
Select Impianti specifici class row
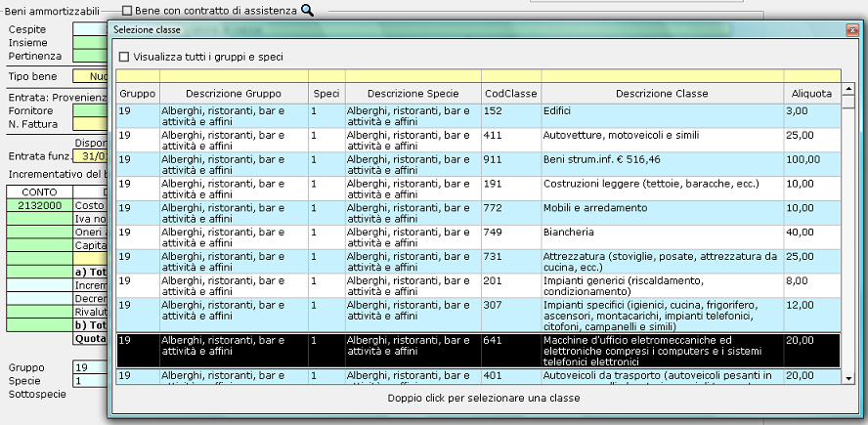(x=478, y=316)
